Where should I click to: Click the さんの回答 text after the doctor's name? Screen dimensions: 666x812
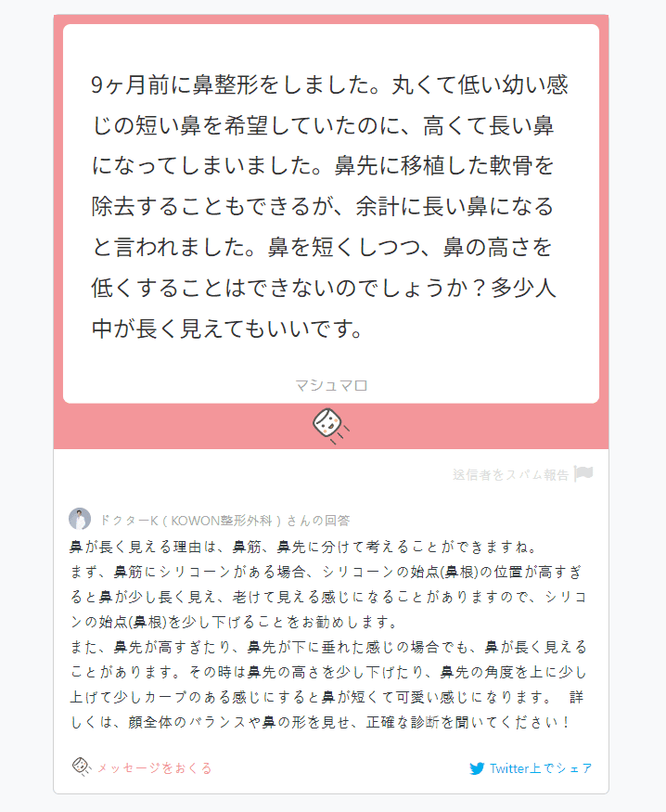318,521
